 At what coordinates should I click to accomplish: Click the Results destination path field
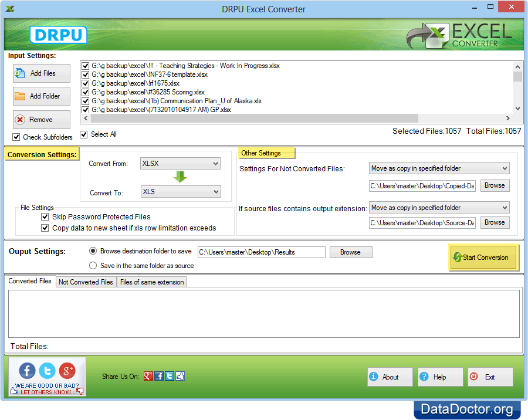coord(262,252)
